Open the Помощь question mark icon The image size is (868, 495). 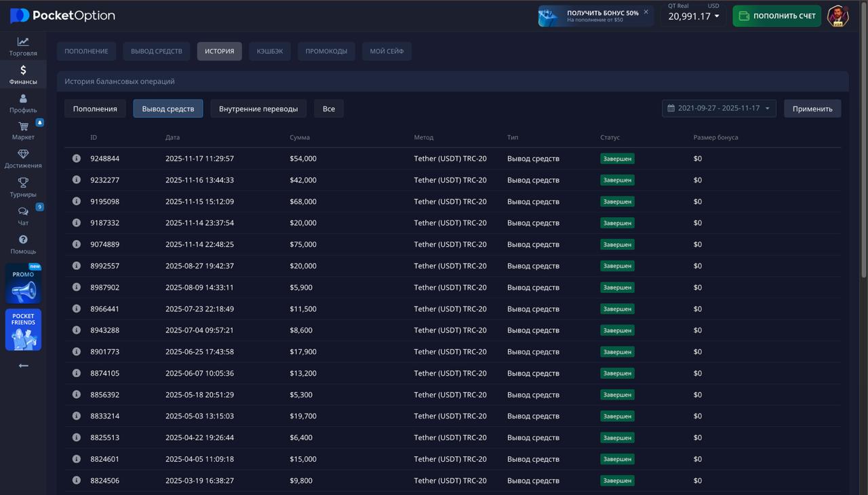point(23,239)
